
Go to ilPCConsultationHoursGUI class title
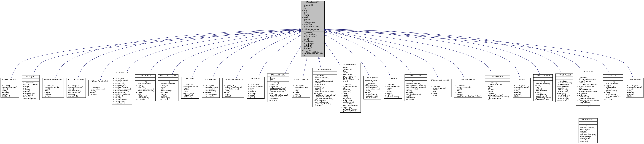[53, 79]
